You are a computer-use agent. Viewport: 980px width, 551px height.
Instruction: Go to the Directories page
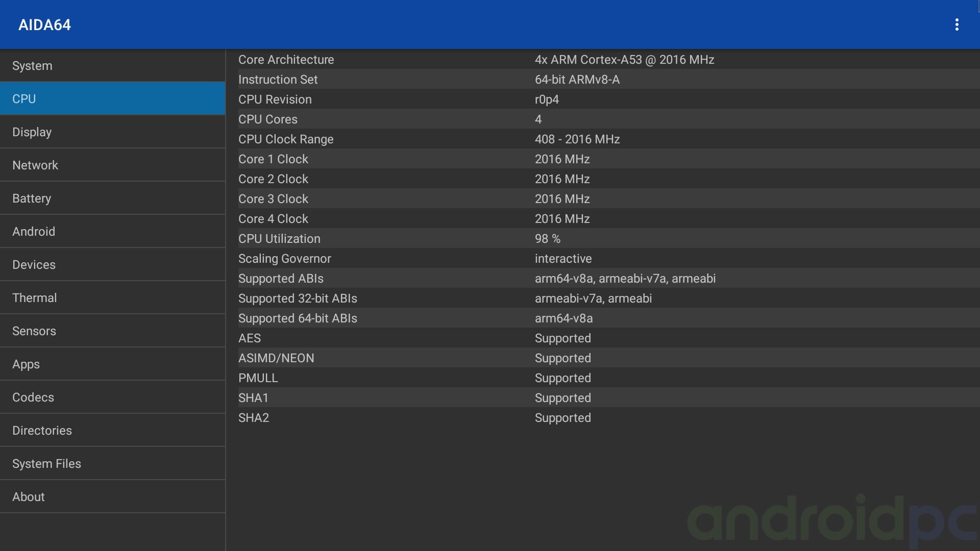coord(112,431)
